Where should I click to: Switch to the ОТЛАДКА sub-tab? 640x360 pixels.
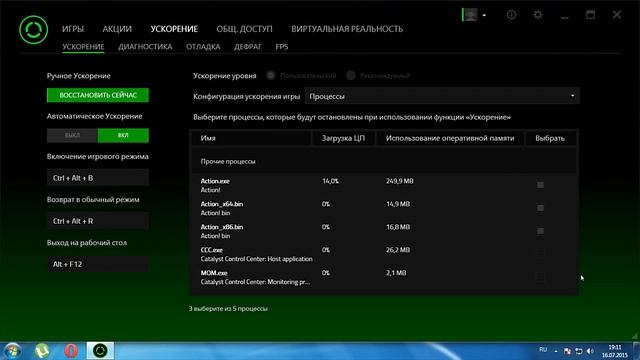(203, 47)
